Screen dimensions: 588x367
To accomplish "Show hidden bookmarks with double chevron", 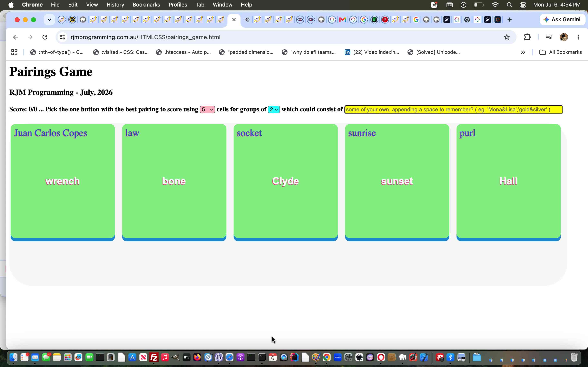I will click(x=523, y=52).
